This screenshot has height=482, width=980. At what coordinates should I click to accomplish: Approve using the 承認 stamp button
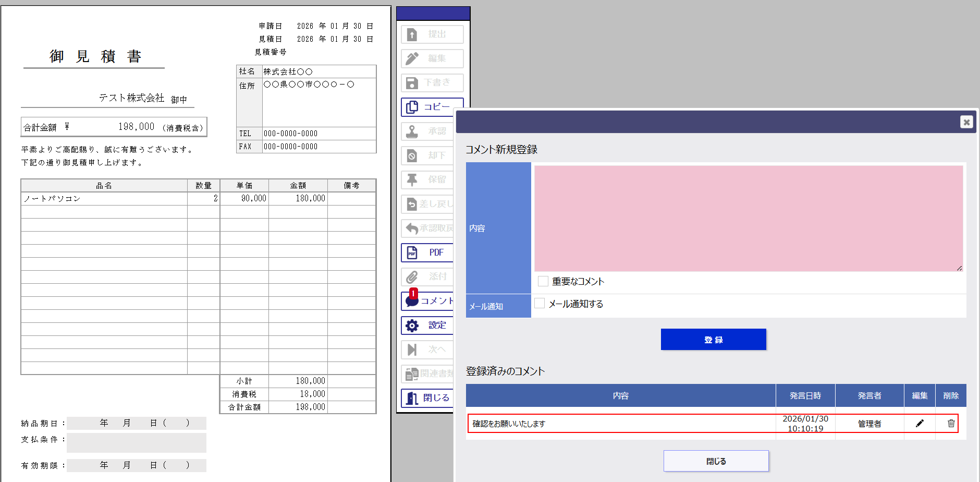[x=427, y=131]
